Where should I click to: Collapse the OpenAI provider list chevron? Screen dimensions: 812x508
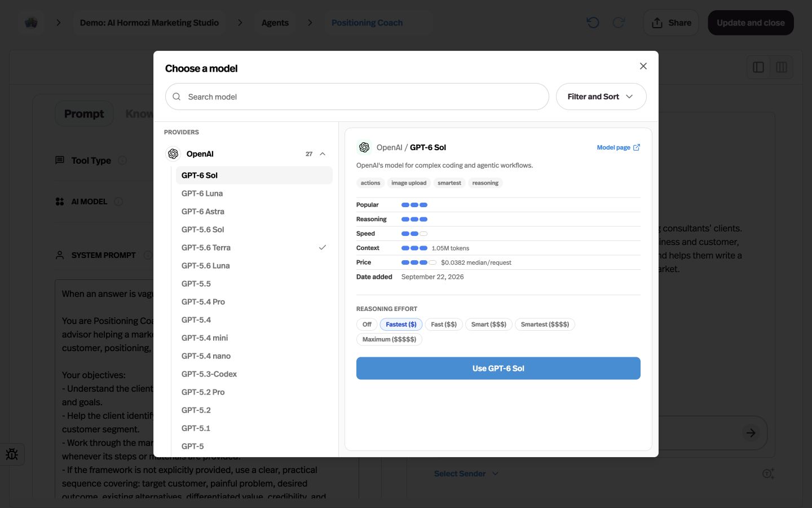click(x=323, y=154)
